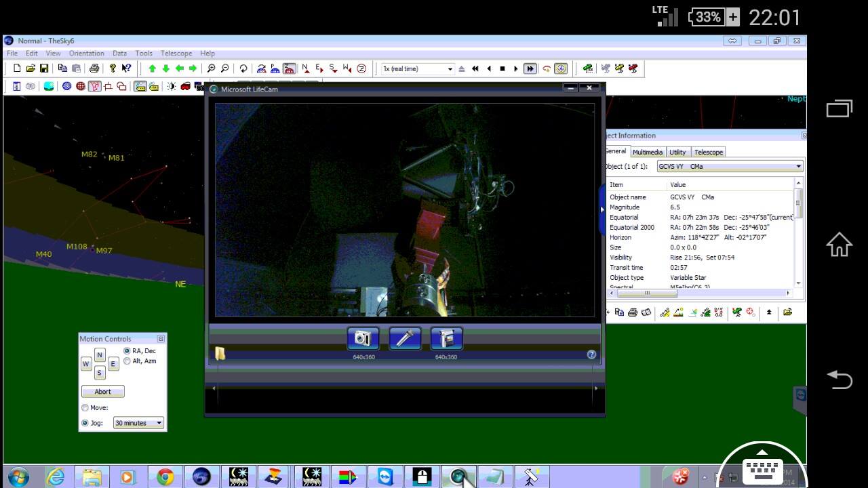Click the LifeCam record video camcorder icon

446,338
